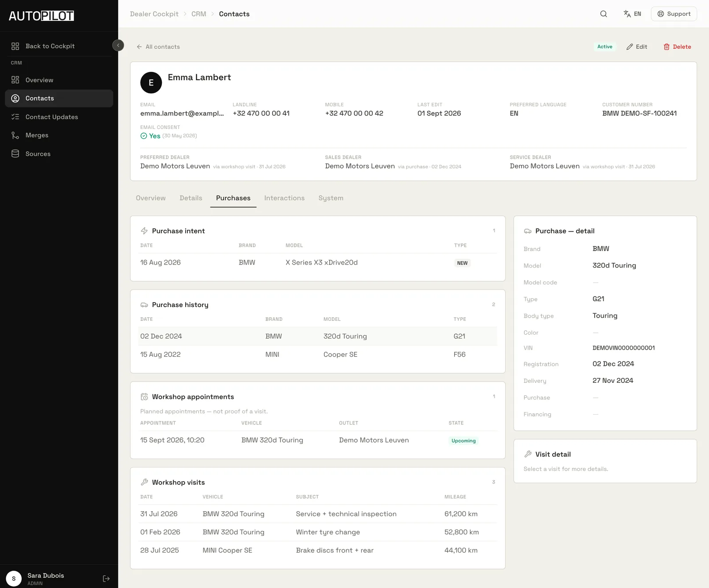Click Emma Lambert's avatar circle
709x588 pixels.
tap(151, 82)
